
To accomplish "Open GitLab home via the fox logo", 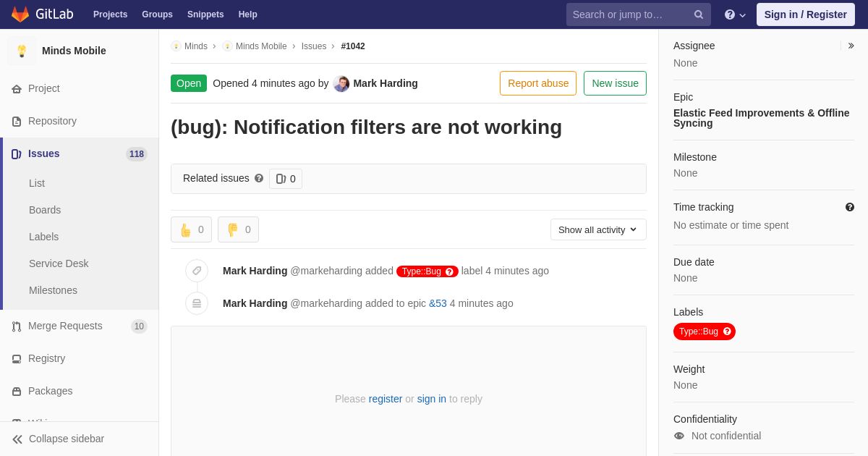I will tap(20, 14).
